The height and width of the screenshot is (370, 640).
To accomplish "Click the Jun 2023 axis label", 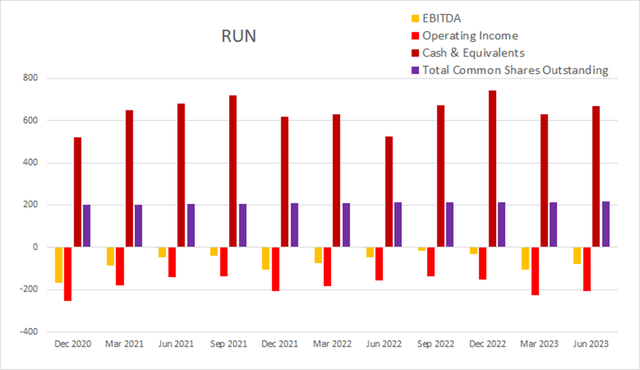I will (x=591, y=344).
